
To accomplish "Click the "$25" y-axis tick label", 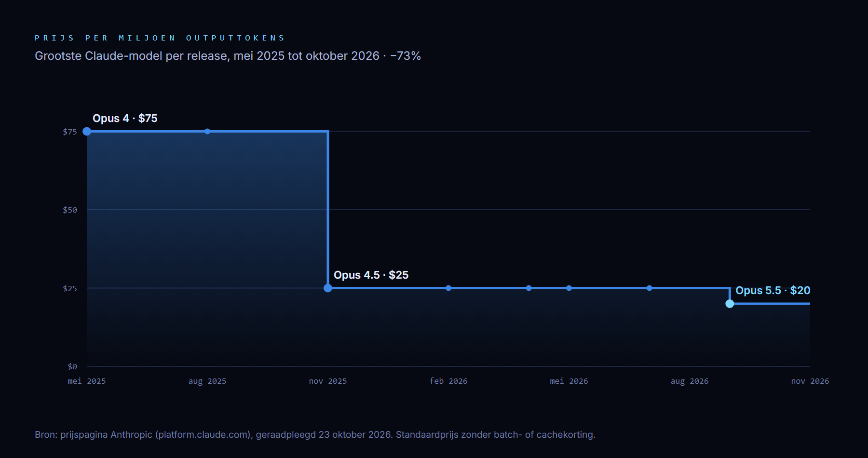I will tap(70, 288).
